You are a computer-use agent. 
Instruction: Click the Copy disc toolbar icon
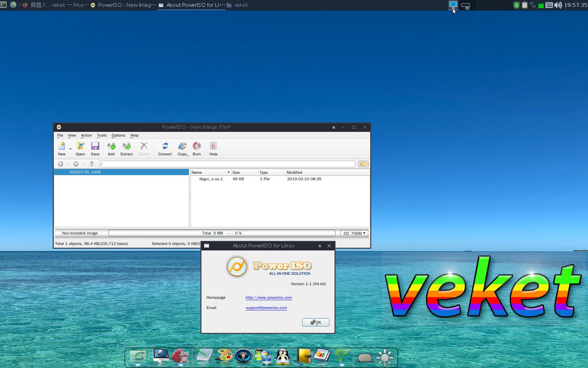pos(182,149)
